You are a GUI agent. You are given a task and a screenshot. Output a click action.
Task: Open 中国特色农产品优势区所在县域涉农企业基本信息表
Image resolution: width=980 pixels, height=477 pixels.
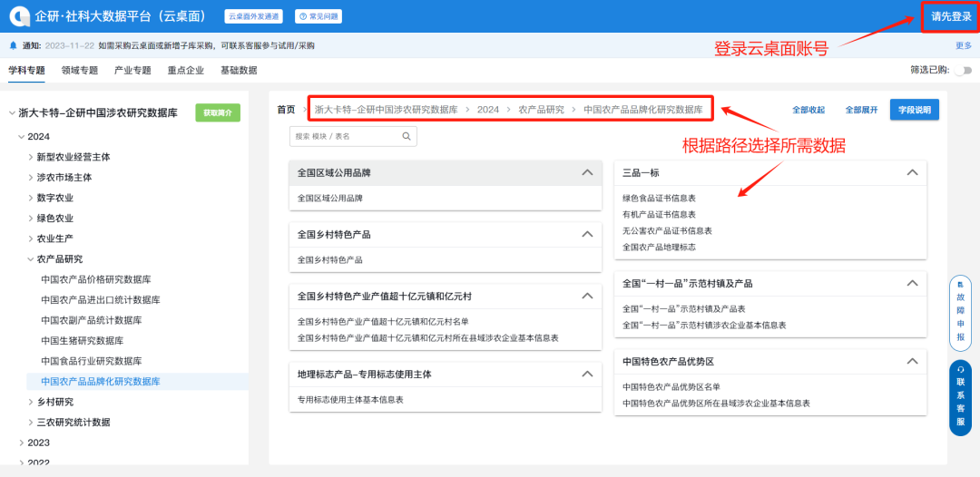point(716,404)
